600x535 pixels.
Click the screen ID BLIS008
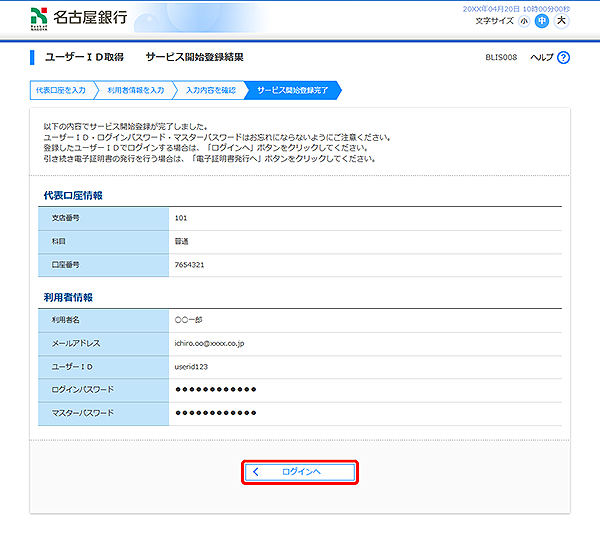coord(500,58)
